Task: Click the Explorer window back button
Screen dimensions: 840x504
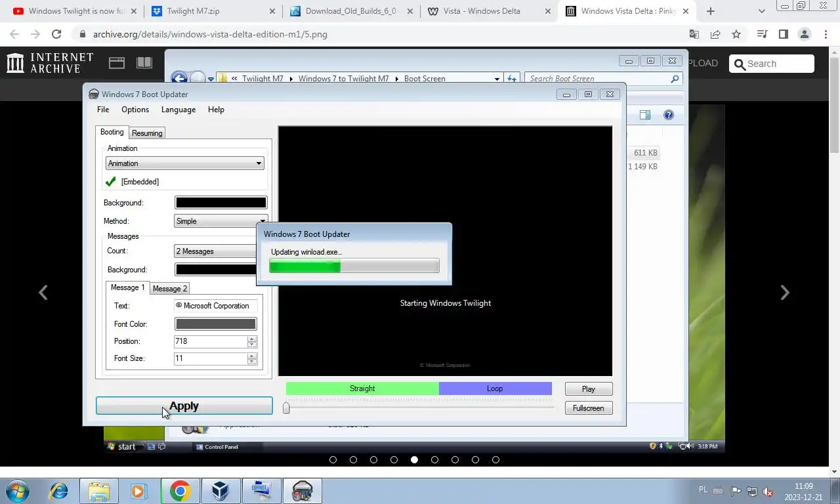Action: (x=178, y=79)
